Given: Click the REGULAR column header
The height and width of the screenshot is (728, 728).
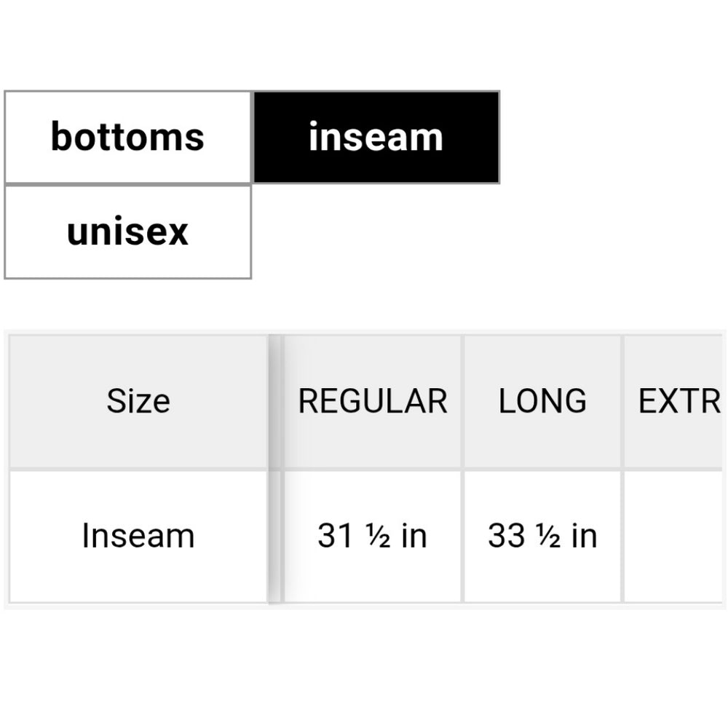Looking at the screenshot, I should point(374,400).
